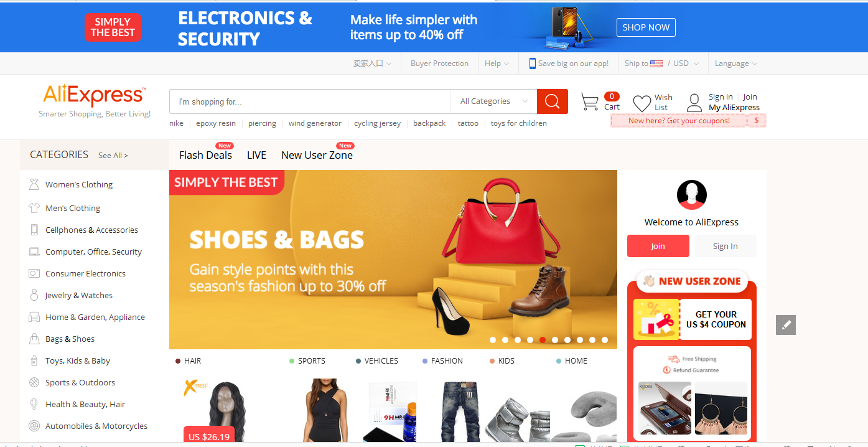Click the My AliExpress account icon
The image size is (868, 447).
[694, 103]
